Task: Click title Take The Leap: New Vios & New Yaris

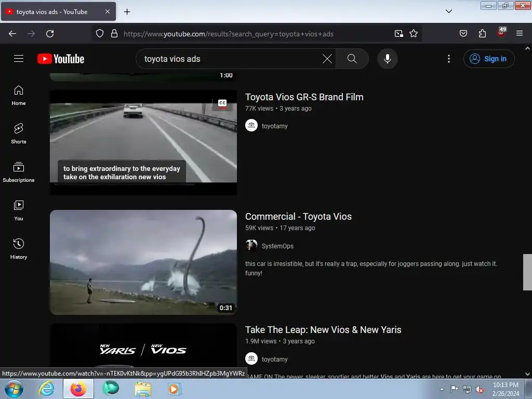Action: pos(323,330)
